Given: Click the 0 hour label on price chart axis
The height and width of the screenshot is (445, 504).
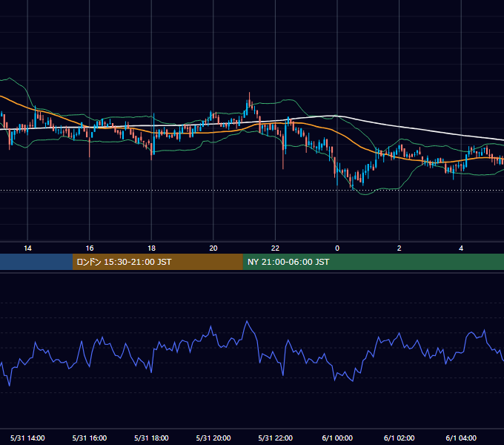Looking at the screenshot, I should coord(337,248).
